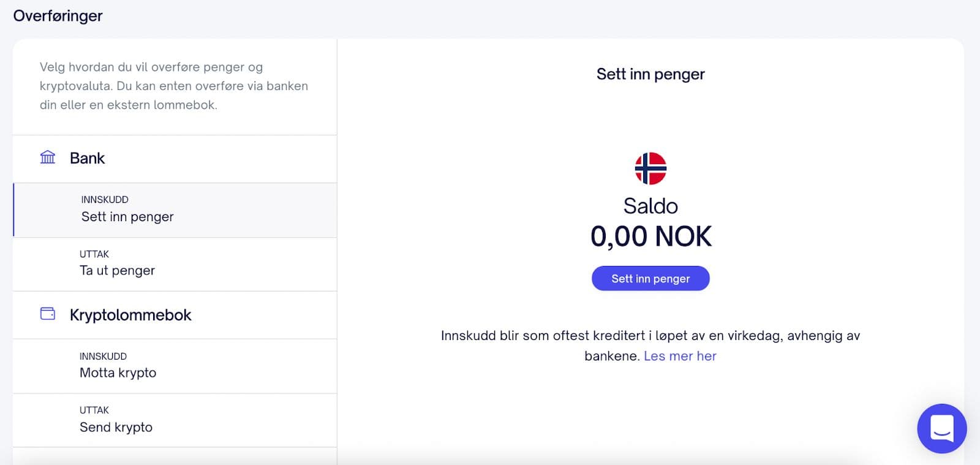Screen dimensions: 980x465
Task: Open Send krypto option
Action: tap(116, 428)
